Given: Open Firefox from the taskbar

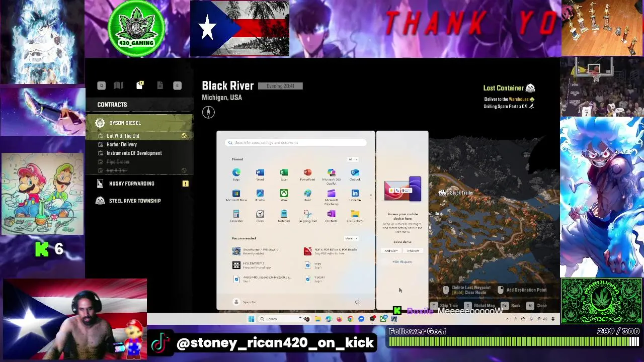Looking at the screenshot, I should tap(339, 319).
